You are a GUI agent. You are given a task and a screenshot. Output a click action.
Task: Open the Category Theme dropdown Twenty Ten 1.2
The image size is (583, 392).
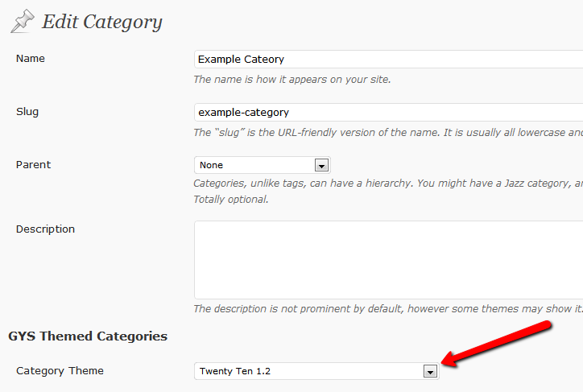316,371
